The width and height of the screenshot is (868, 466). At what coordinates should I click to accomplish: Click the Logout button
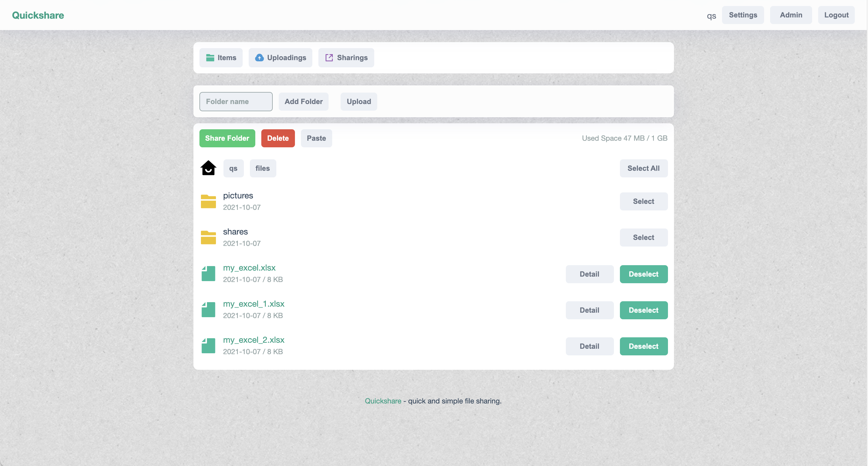836,15
